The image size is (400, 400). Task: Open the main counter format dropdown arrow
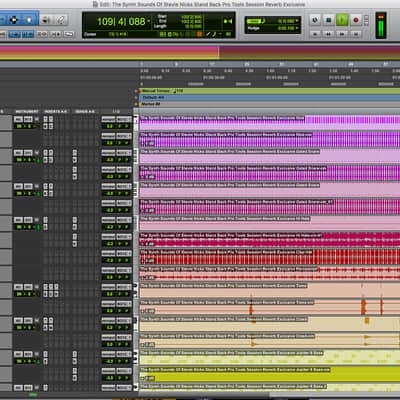point(149,21)
